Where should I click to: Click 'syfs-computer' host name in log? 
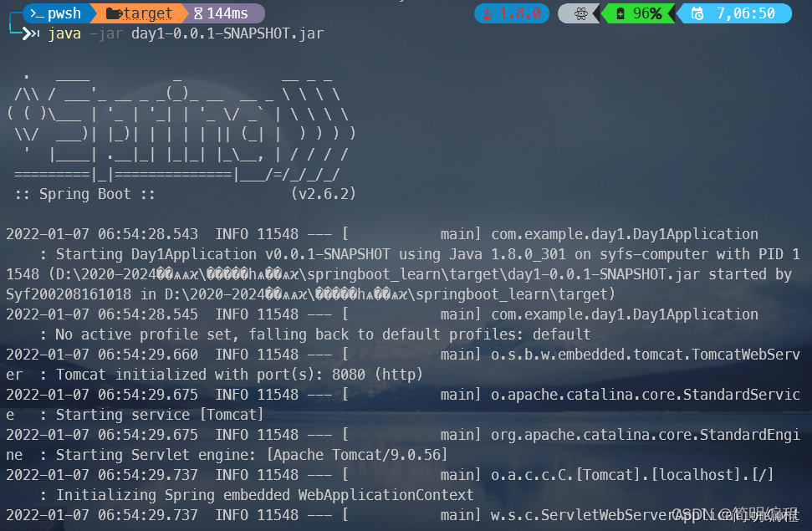point(654,254)
